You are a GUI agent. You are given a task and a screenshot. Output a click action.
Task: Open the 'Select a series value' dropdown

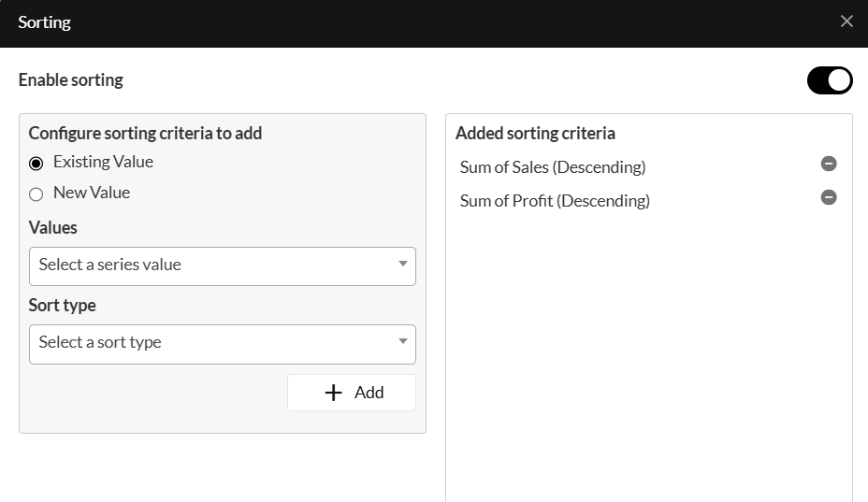[x=222, y=265]
